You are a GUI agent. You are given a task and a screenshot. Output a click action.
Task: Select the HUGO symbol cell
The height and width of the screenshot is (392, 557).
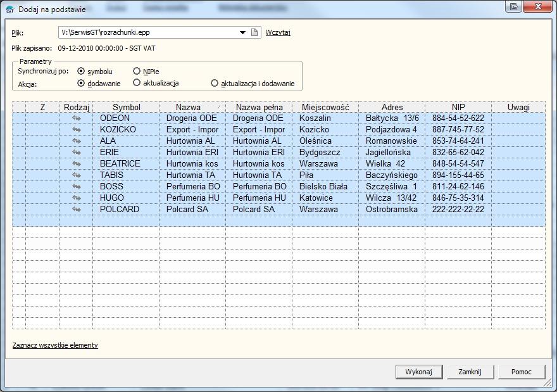click(x=126, y=198)
